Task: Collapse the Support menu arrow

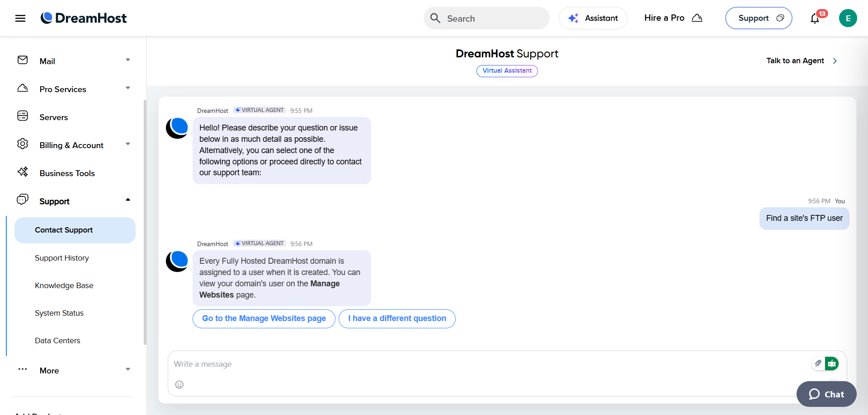Action: point(128,200)
